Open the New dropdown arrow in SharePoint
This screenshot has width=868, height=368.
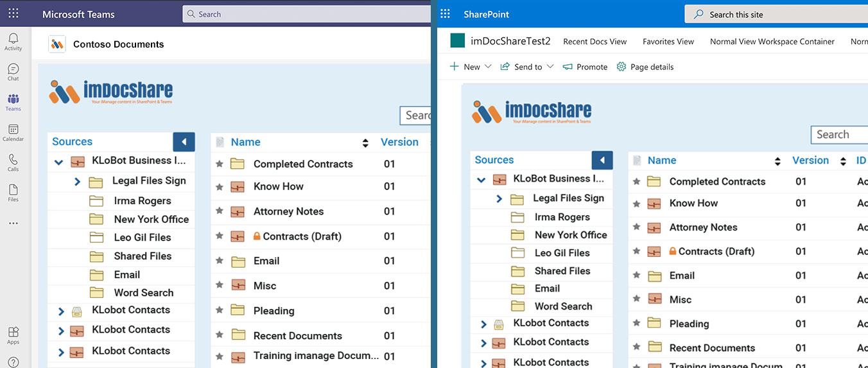pyautogui.click(x=488, y=67)
